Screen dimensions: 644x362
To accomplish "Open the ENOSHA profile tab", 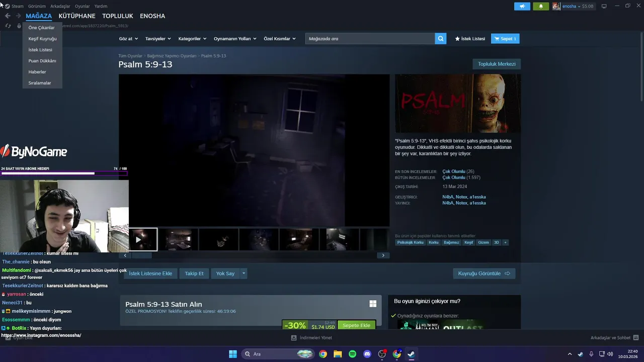I will (x=152, y=16).
